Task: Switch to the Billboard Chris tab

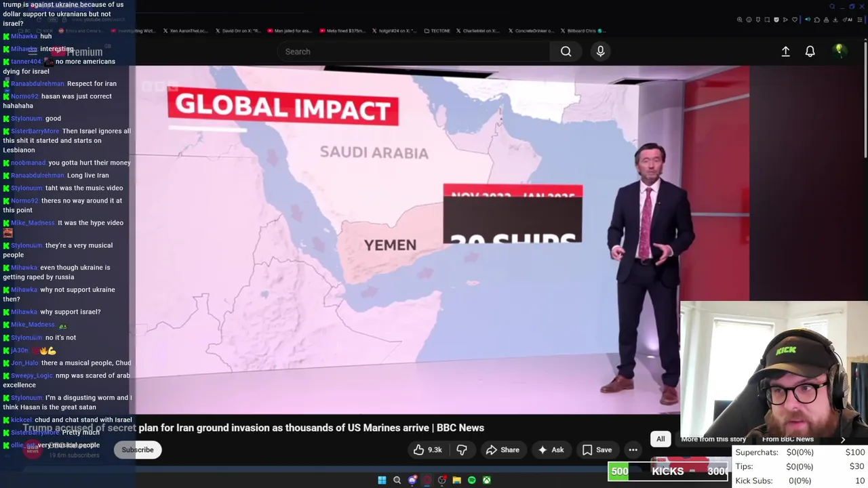Action: click(x=582, y=30)
